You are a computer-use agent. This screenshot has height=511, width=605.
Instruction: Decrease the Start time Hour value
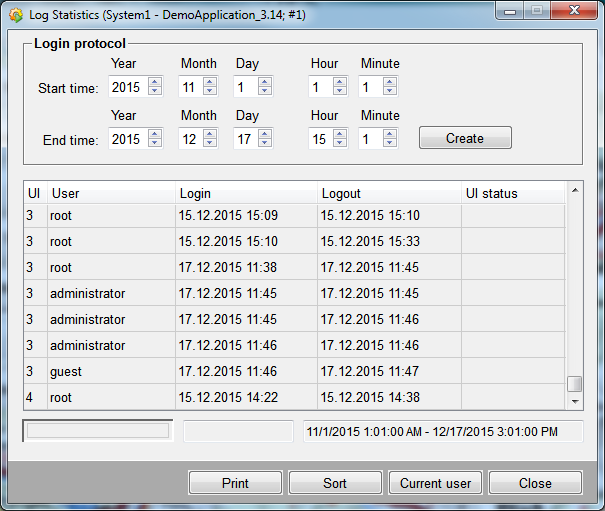point(340,91)
